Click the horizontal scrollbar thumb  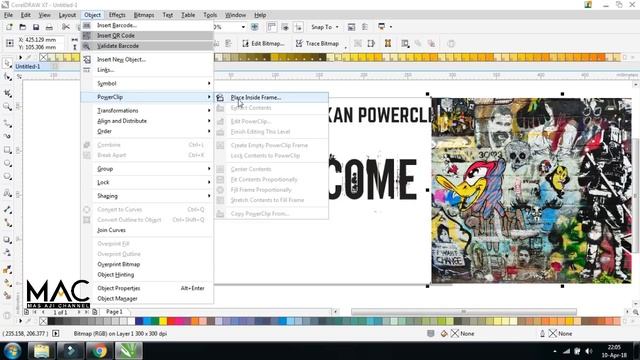pyautogui.click(x=464, y=311)
